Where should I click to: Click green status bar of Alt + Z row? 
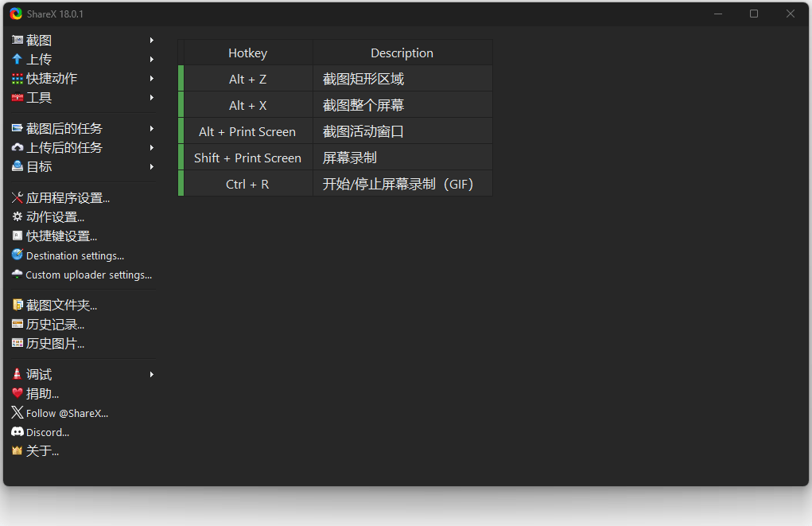coord(181,79)
